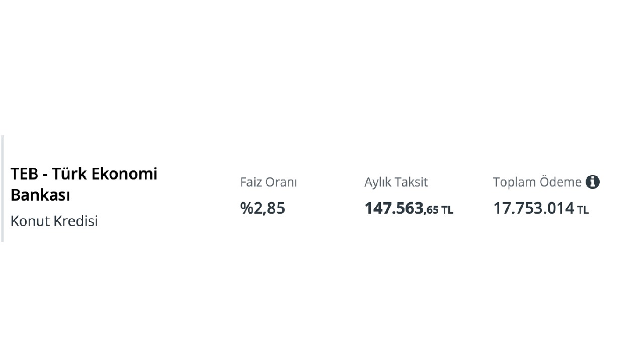The height and width of the screenshot is (362, 644).
Task: Click the TL suffix after the monthly installment
Action: (447, 210)
